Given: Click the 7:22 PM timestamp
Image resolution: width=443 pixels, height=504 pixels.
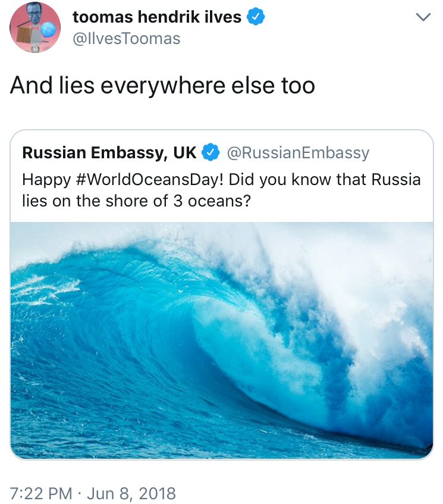Looking at the screenshot, I should pyautogui.click(x=42, y=493).
